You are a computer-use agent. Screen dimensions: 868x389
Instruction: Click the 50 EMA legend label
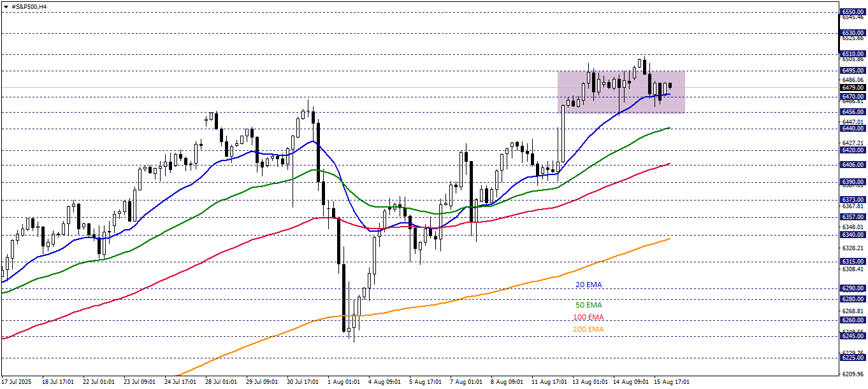pyautogui.click(x=588, y=305)
